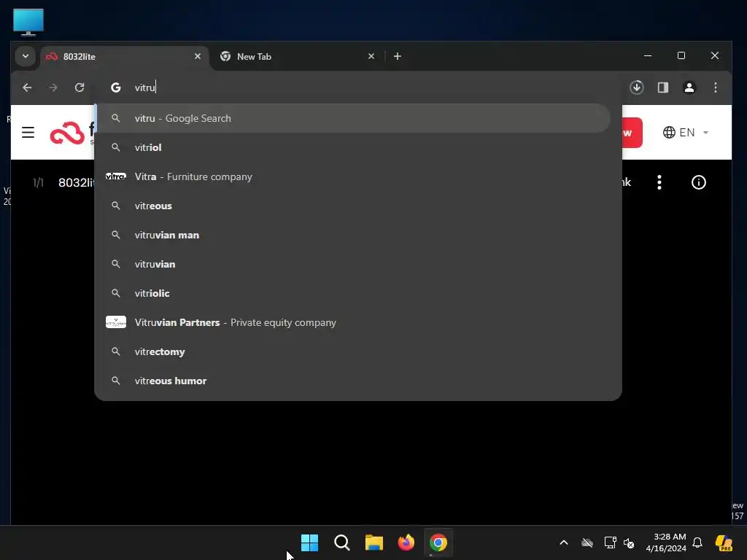The width and height of the screenshot is (747, 560).
Task: Close the New Tab tab
Action: click(x=371, y=56)
